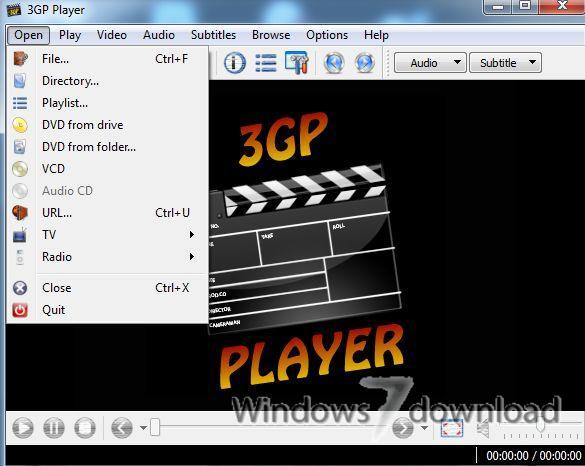This screenshot has width=585, height=466.
Task: Open the information toolbar icon
Action: point(235,62)
